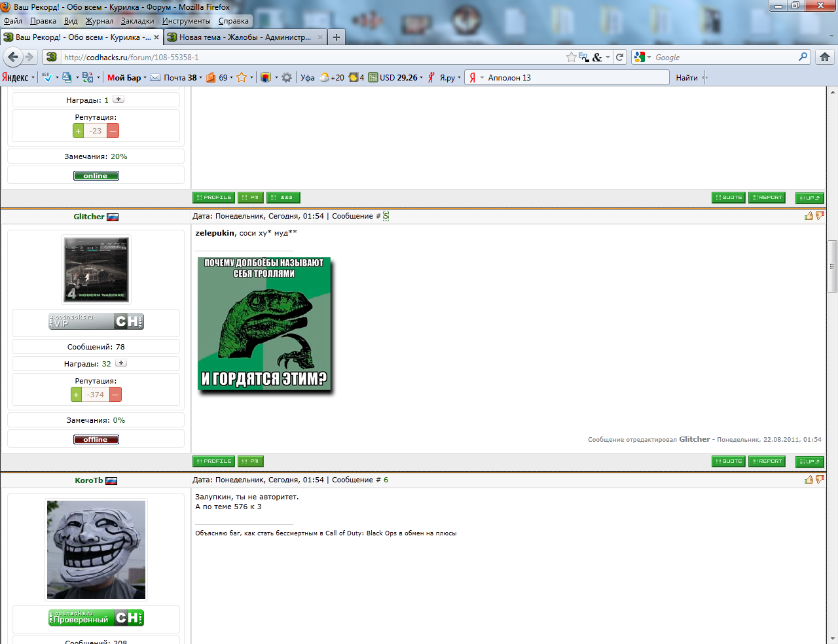This screenshot has width=838, height=644.
Task: Click KoroTb's trollface avatar
Action: [96, 550]
